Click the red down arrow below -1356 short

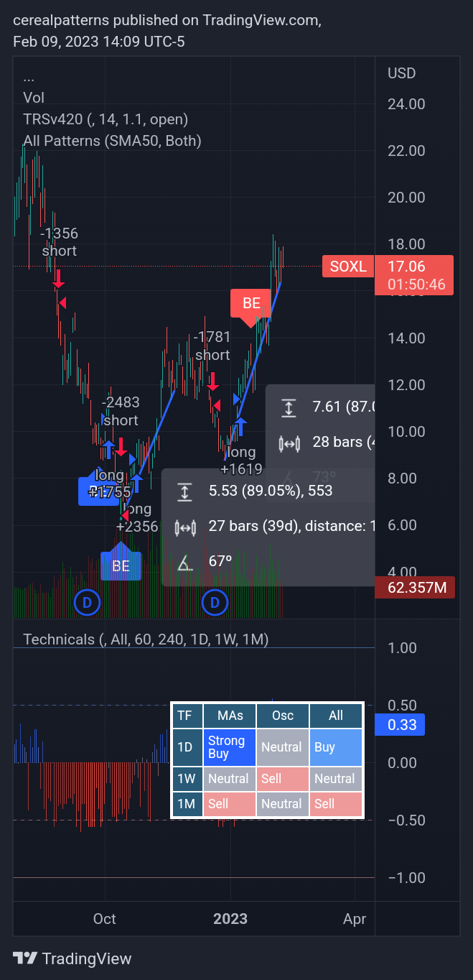coord(58,277)
